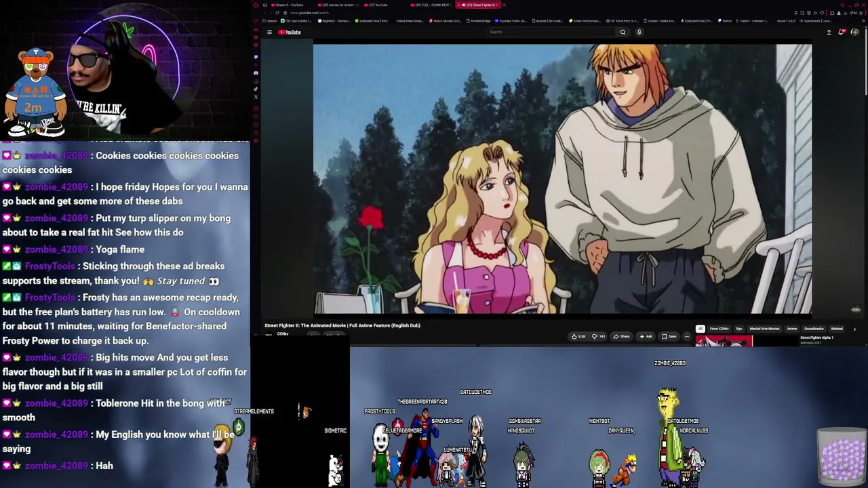
Task: Open more actions menu under the video
Action: (x=686, y=336)
